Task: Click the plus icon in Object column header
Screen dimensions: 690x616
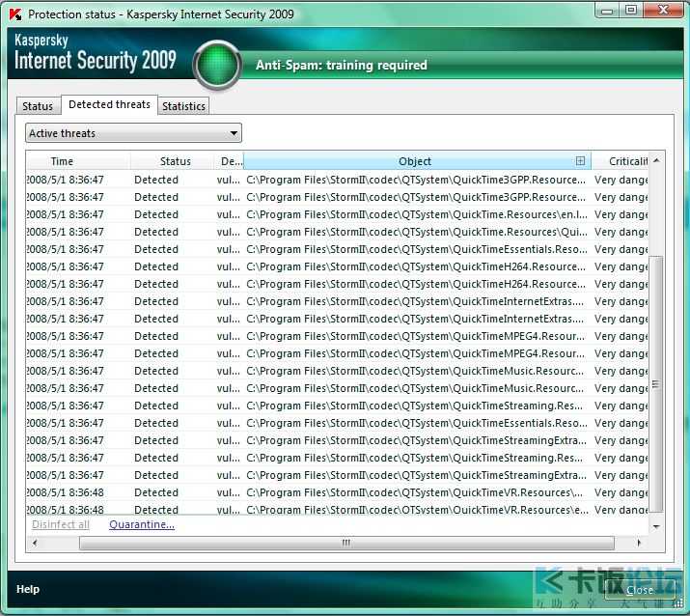Action: (580, 161)
